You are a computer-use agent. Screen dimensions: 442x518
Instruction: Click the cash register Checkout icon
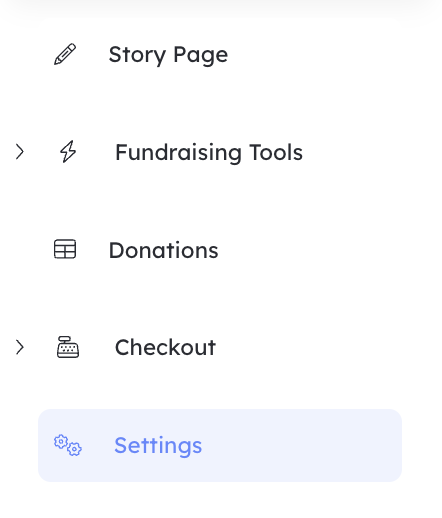point(68,347)
